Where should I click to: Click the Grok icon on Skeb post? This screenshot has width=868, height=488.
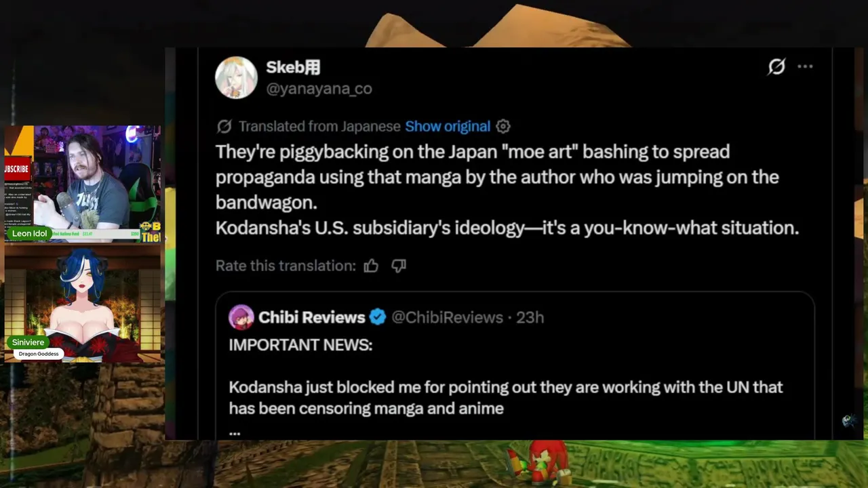tap(776, 66)
